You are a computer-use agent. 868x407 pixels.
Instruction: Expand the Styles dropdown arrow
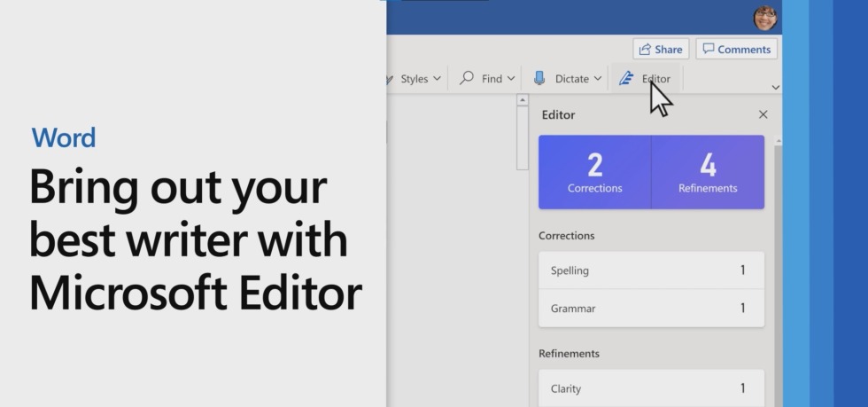(437, 79)
